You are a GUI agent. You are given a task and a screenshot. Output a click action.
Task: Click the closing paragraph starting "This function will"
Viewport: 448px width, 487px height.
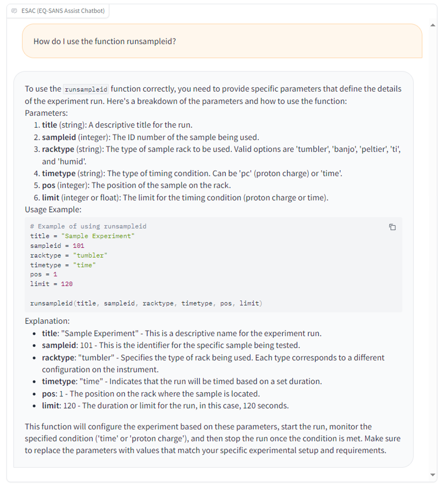click(x=212, y=439)
